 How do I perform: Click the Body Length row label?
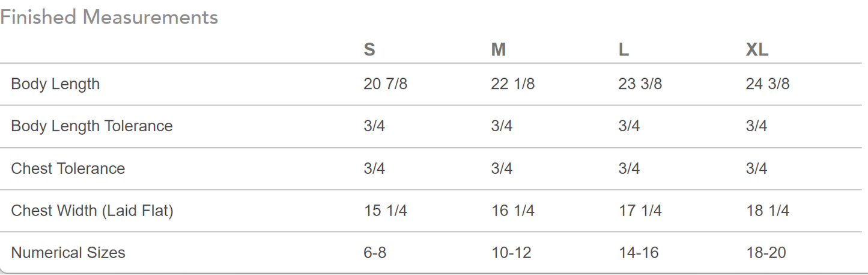point(55,84)
